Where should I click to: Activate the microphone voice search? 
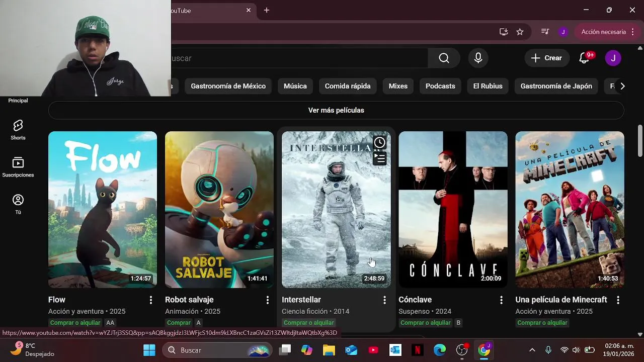[478, 58]
